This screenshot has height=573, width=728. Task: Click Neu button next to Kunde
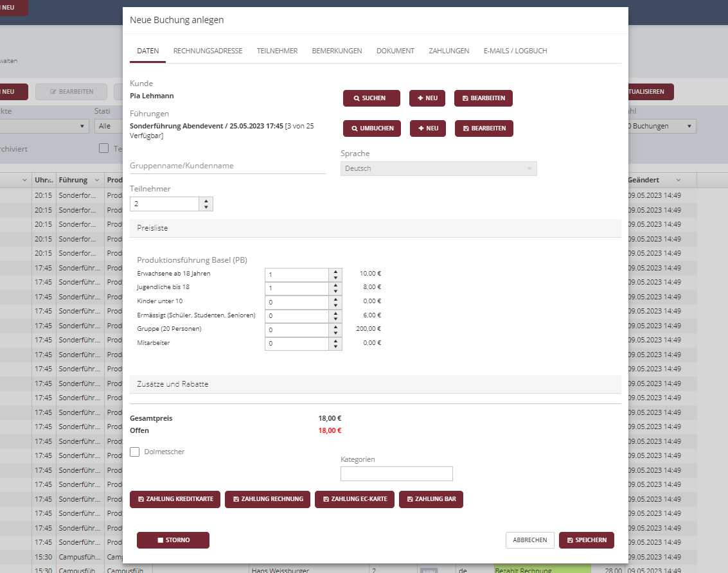point(427,98)
